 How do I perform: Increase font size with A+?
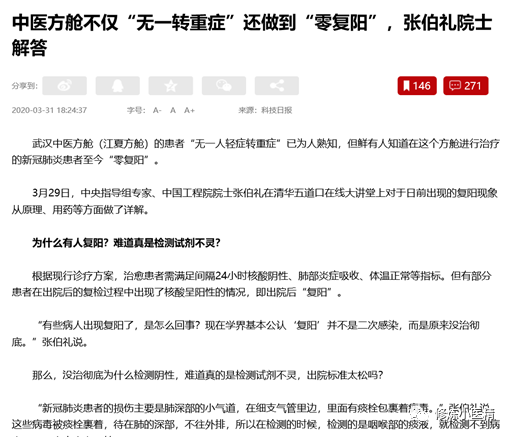tap(189, 110)
